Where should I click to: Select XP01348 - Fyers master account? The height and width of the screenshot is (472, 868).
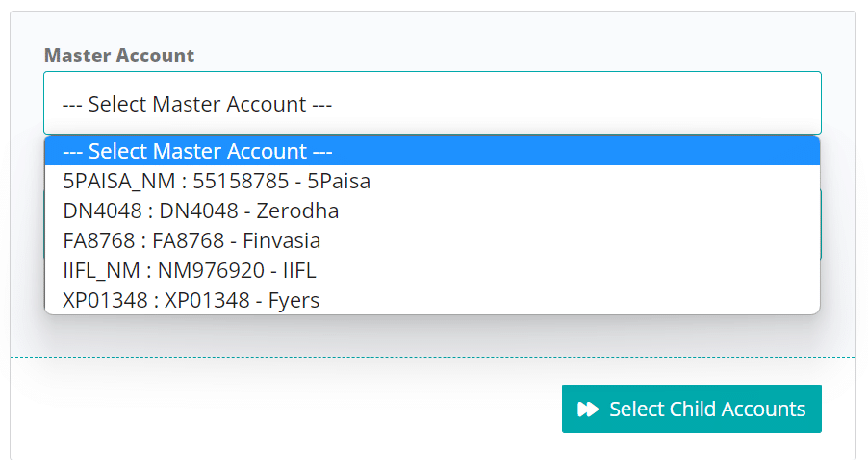432,300
